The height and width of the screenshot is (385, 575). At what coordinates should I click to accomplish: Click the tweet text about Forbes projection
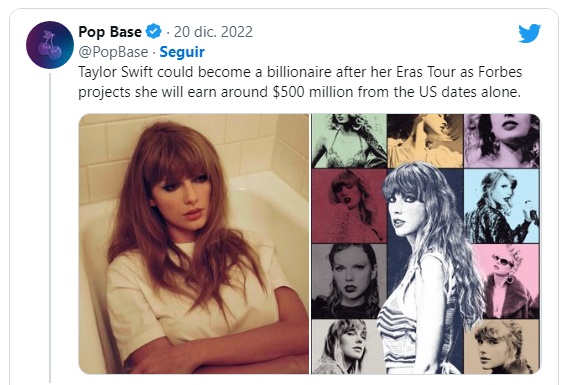coord(300,82)
